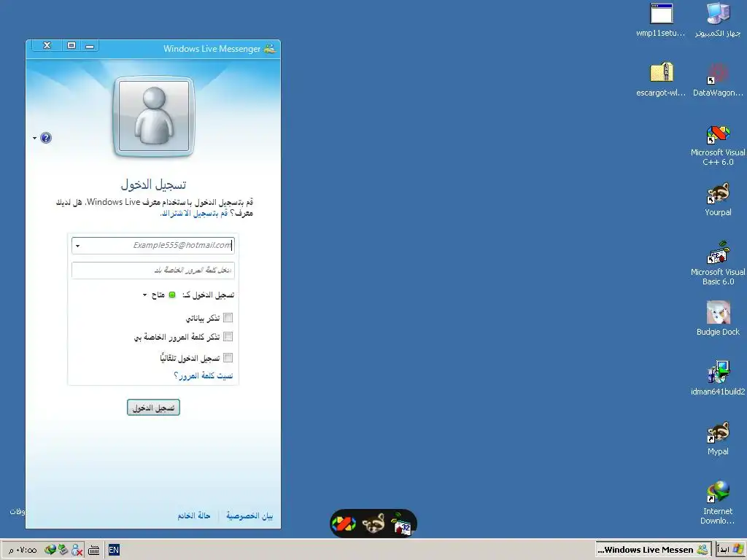The image size is (747, 560).
Task: Open the 'حالة الخادم' server status link
Action: [x=194, y=516]
